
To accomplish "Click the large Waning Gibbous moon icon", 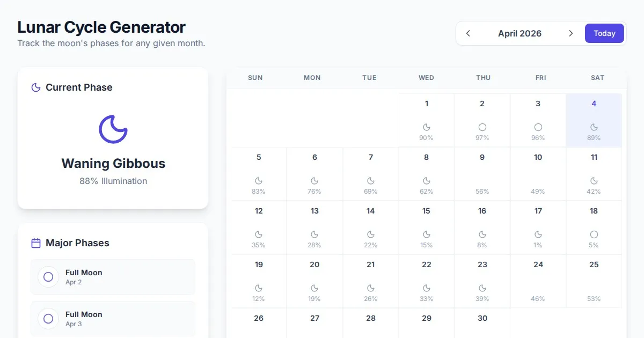I will tap(113, 129).
